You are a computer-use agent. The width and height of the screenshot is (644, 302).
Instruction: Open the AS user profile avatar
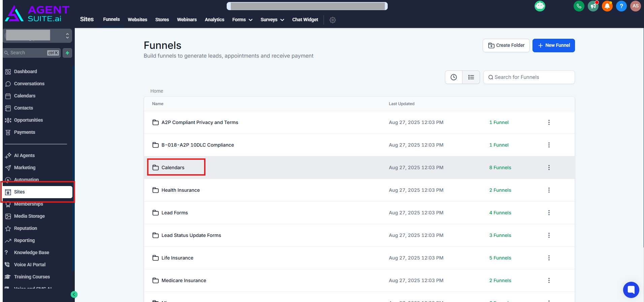(x=636, y=6)
